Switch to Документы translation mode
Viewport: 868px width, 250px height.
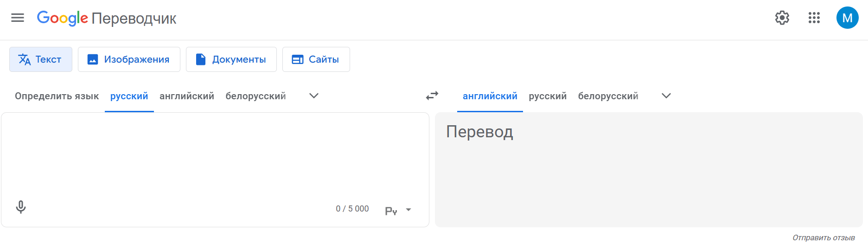pyautogui.click(x=231, y=59)
